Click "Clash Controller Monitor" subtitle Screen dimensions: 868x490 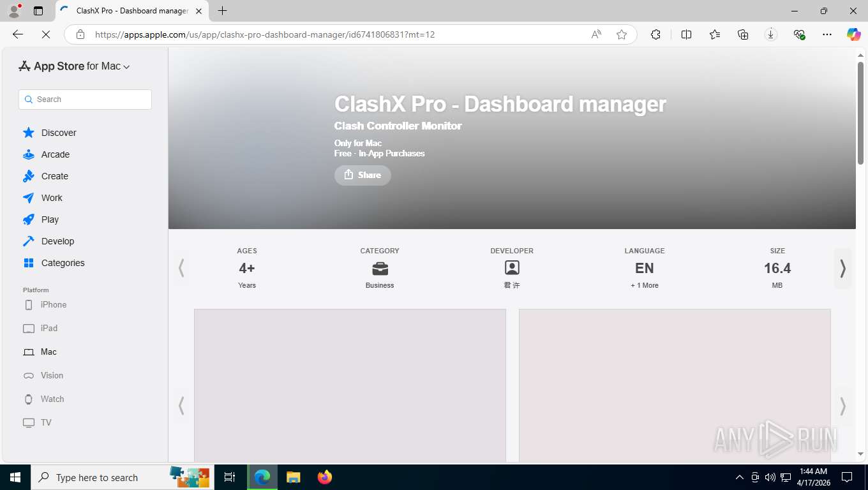(398, 126)
